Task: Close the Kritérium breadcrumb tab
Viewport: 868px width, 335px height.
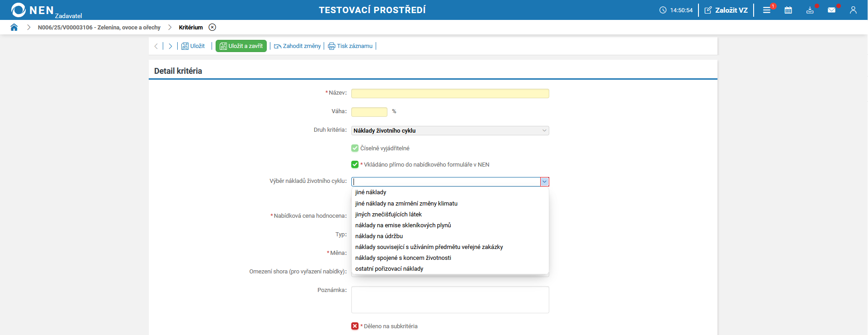Action: pyautogui.click(x=212, y=27)
